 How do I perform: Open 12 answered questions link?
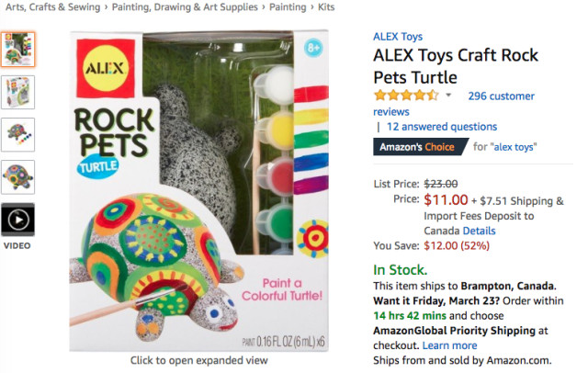(x=441, y=127)
